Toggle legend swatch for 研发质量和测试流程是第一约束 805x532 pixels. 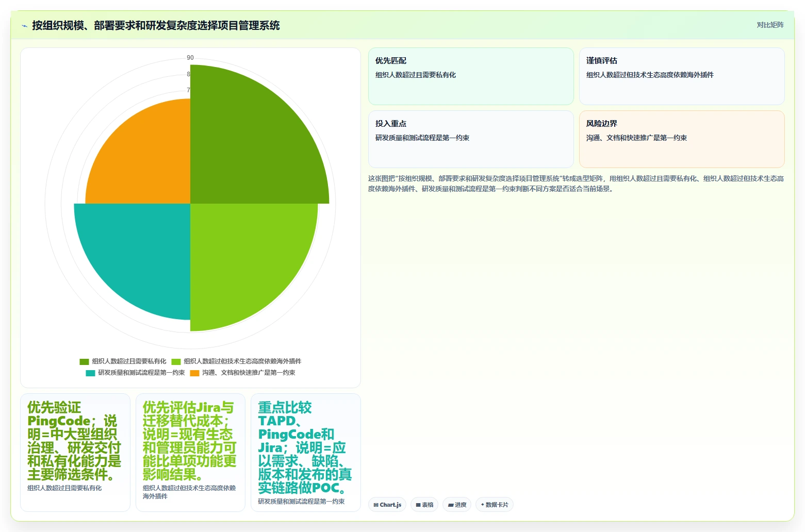tap(91, 373)
